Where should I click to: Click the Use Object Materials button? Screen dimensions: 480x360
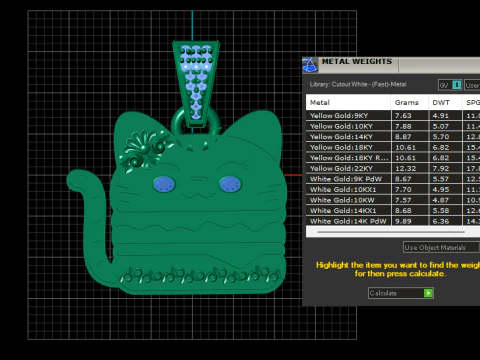[441, 247]
